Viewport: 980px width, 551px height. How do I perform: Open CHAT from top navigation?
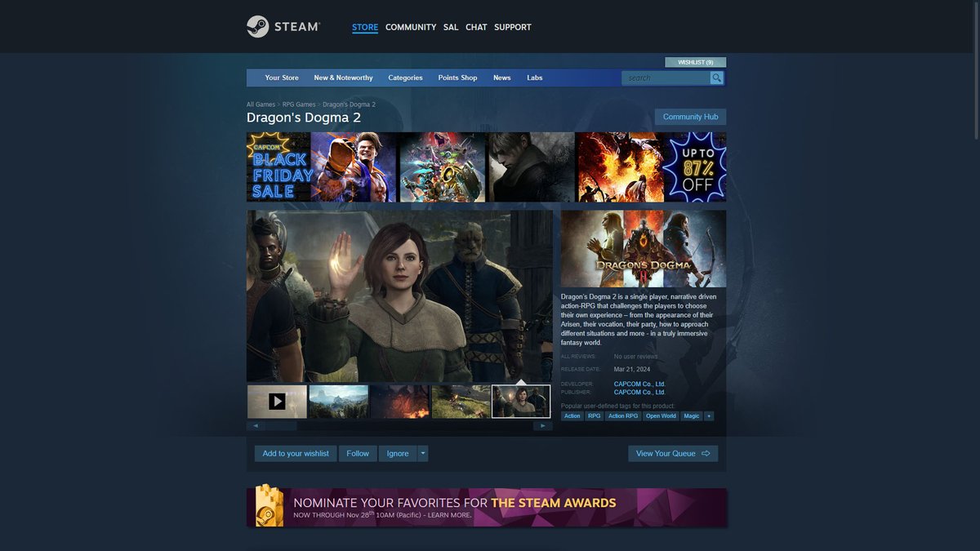coord(476,27)
